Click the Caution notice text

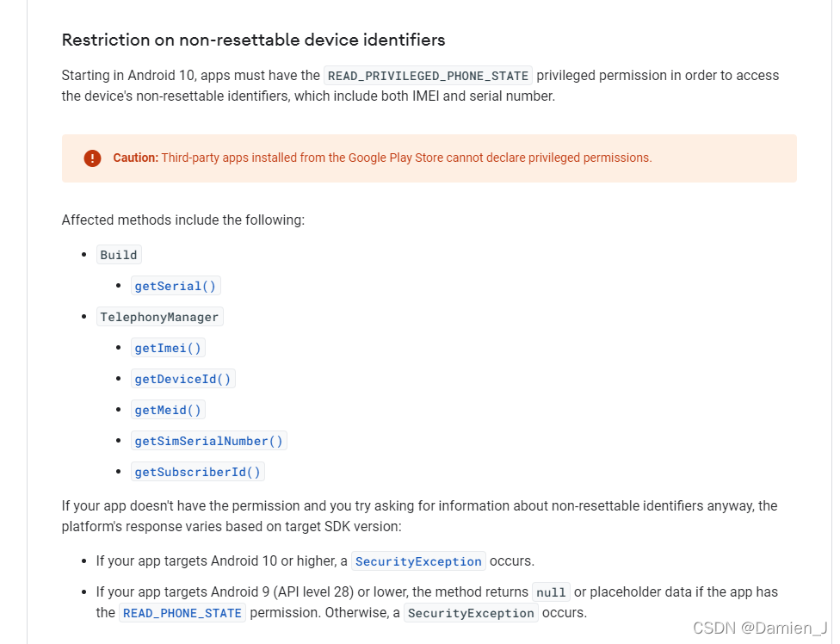[x=382, y=158]
